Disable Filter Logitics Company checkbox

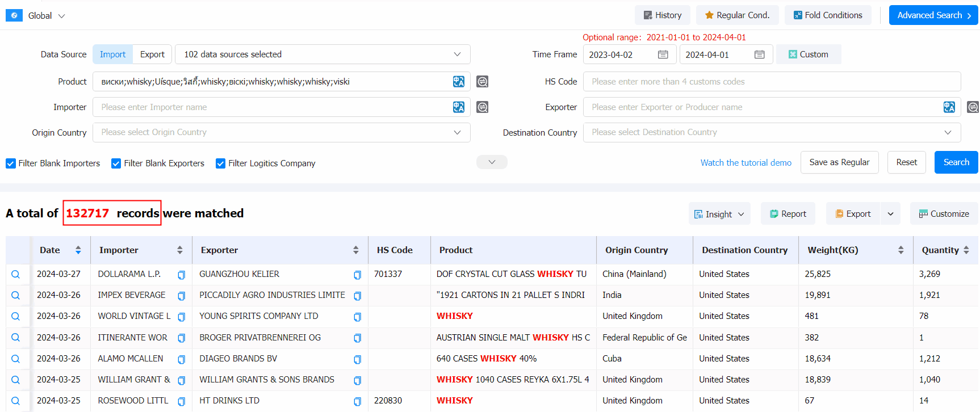221,163
